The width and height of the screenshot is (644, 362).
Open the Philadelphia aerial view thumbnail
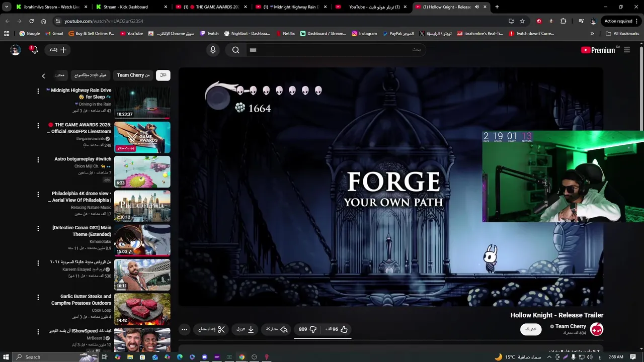[x=142, y=206]
